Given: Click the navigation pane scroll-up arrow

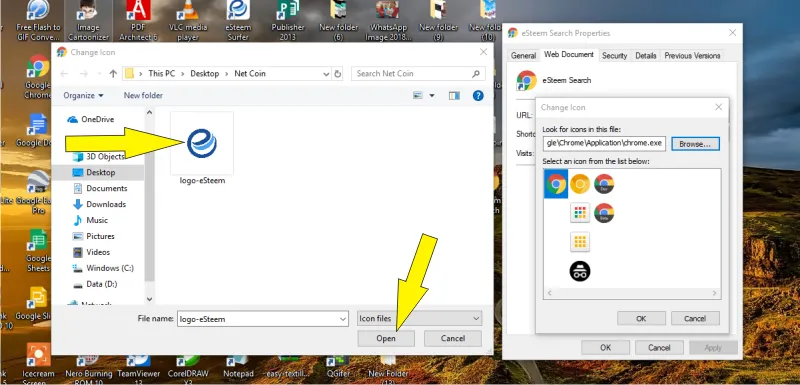Looking at the screenshot, I should (x=149, y=112).
